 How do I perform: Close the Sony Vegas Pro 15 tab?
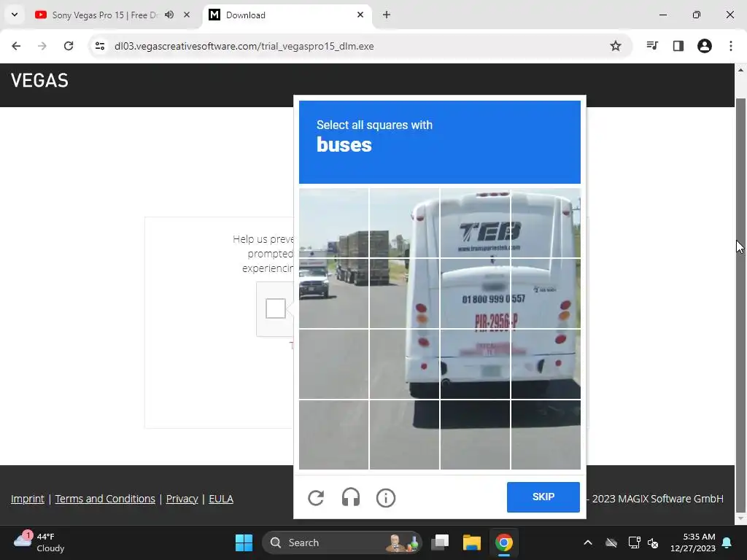(x=187, y=15)
